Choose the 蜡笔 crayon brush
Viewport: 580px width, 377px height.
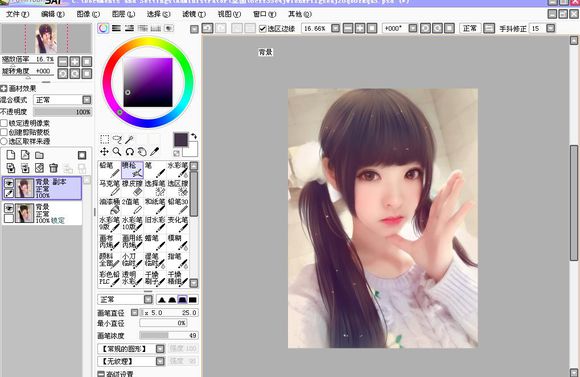click(155, 242)
